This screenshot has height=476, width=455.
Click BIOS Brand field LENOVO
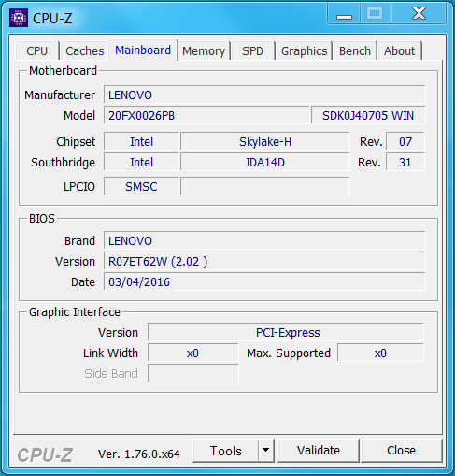264,240
